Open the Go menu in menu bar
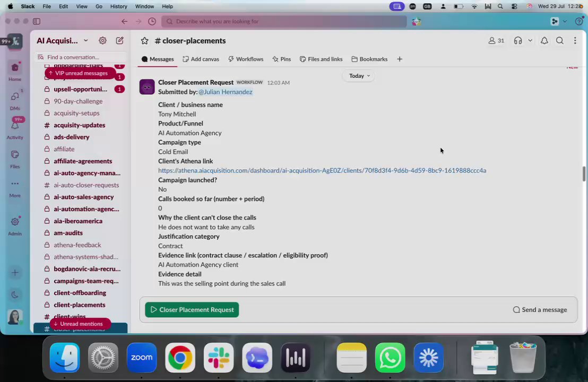 coord(99,6)
